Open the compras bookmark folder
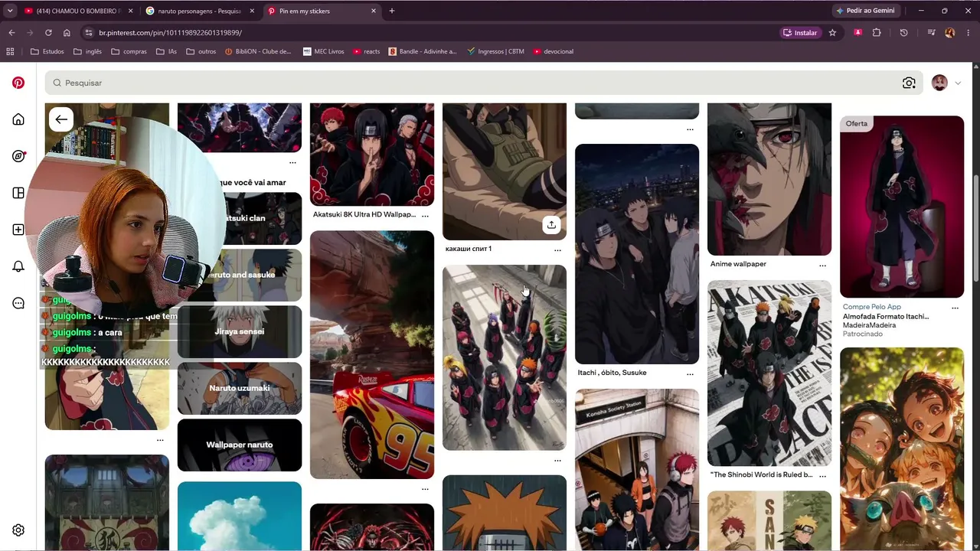Viewport: 980px width, 551px height. (129, 51)
